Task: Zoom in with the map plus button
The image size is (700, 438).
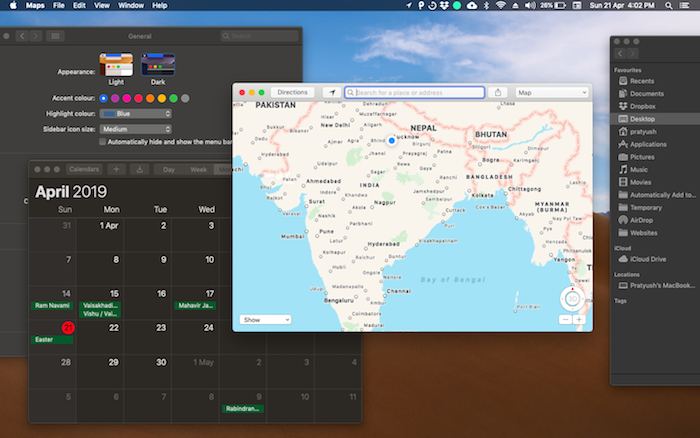Action: pyautogui.click(x=579, y=319)
